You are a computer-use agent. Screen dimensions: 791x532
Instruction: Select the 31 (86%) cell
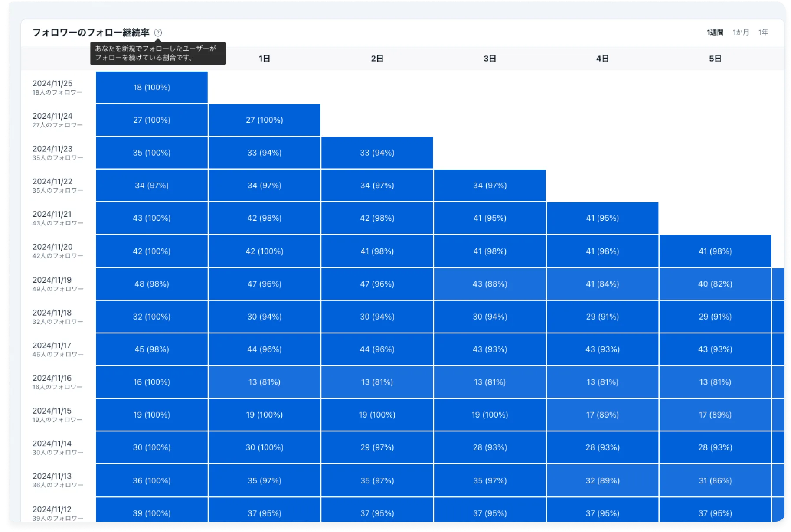pyautogui.click(x=715, y=480)
